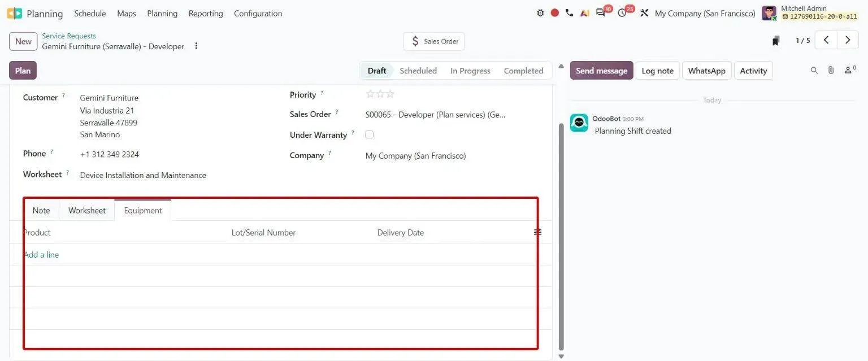
Task: Switch to the Note tab
Action: 41,210
